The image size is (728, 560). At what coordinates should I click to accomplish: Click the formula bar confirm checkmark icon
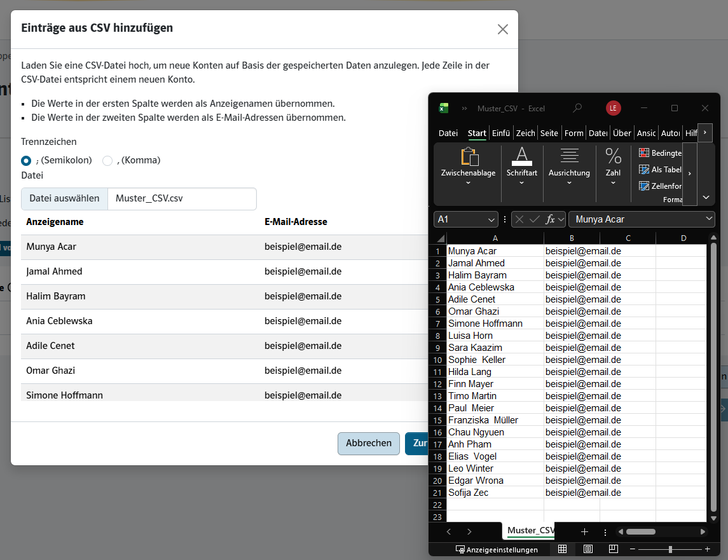tap(534, 219)
